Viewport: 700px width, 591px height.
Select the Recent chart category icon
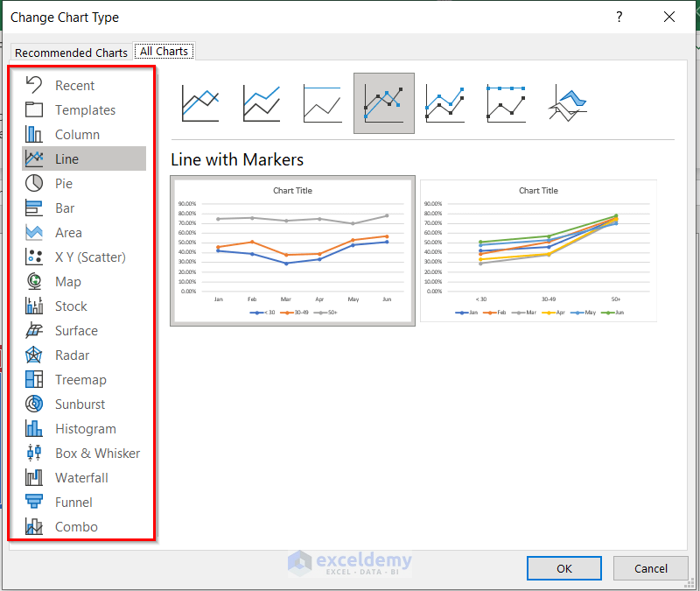pos(34,85)
